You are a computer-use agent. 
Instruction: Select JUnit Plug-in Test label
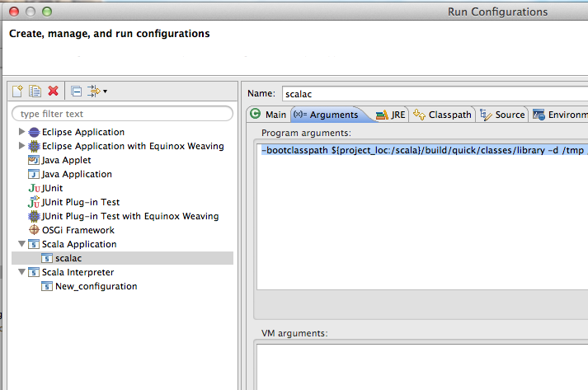pos(81,202)
